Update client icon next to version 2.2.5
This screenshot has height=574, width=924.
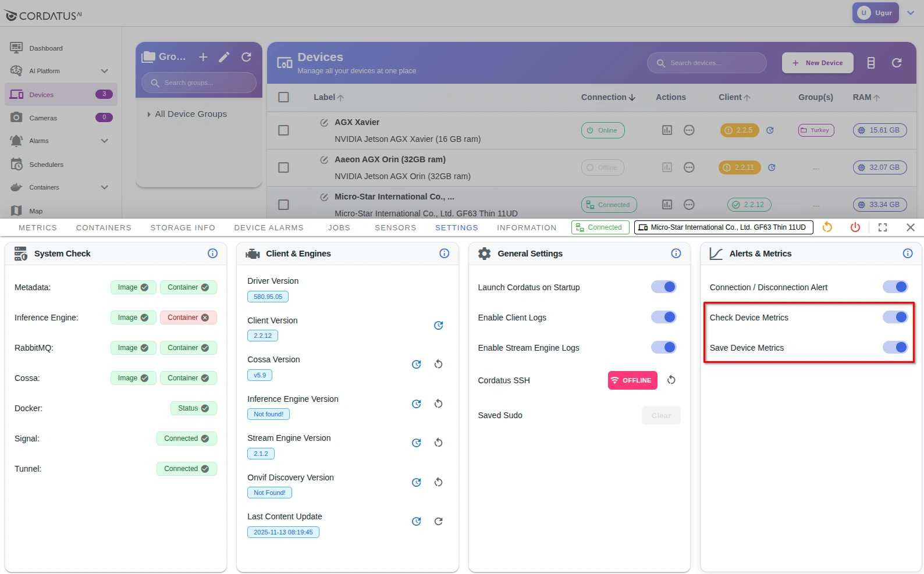click(x=770, y=130)
